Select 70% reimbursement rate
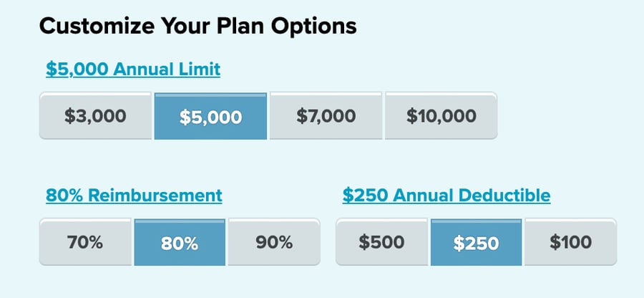 click(85, 243)
